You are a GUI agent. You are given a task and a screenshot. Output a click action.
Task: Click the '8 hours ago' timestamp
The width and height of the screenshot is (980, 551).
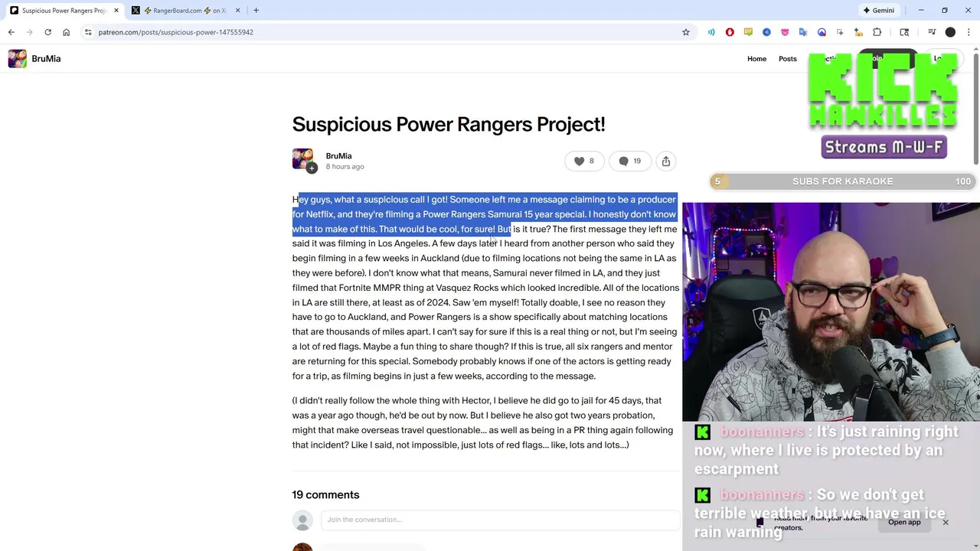click(345, 167)
